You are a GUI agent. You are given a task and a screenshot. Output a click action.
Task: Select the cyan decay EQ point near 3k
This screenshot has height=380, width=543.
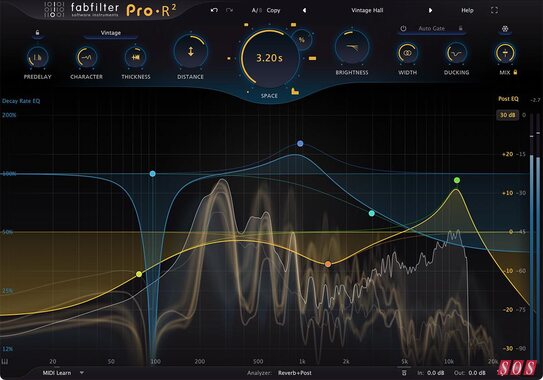[x=372, y=213]
